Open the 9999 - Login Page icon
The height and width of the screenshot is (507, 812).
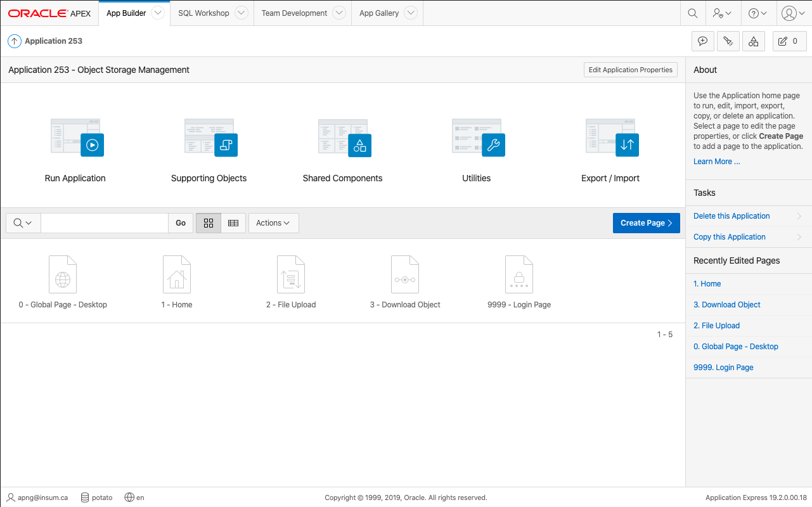519,274
